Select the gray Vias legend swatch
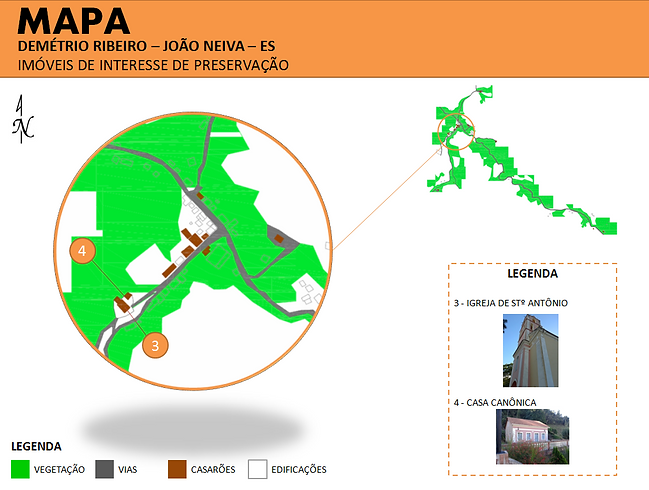Screen dimensions: 649x490 coord(104,469)
